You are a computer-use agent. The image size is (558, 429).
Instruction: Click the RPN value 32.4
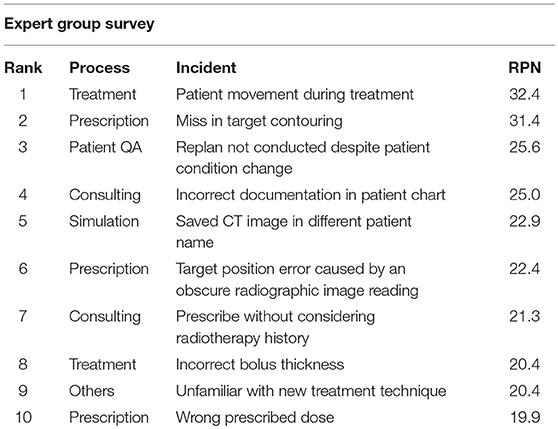(525, 94)
